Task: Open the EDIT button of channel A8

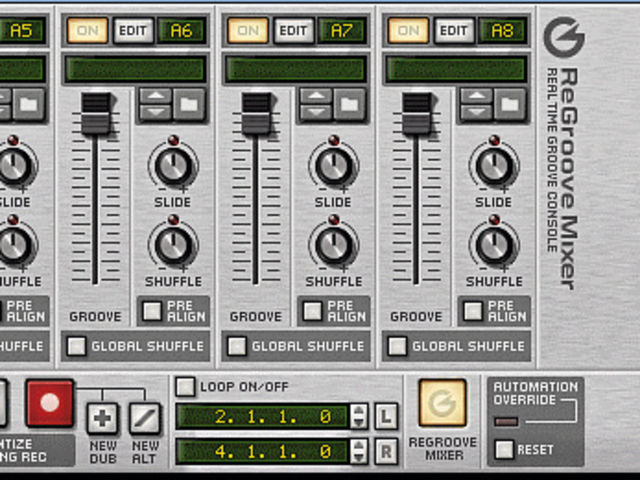Action: click(x=454, y=31)
